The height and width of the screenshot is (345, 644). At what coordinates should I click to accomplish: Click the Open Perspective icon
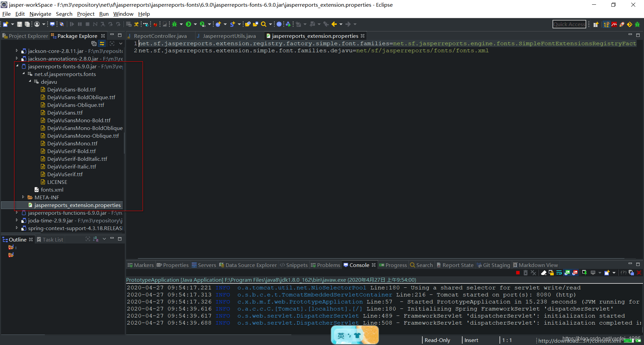point(596,24)
